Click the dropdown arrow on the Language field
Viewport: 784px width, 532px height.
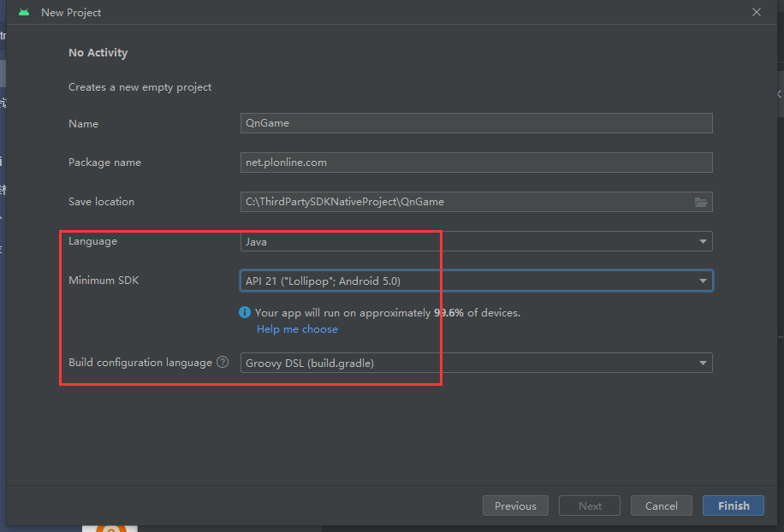(x=702, y=241)
